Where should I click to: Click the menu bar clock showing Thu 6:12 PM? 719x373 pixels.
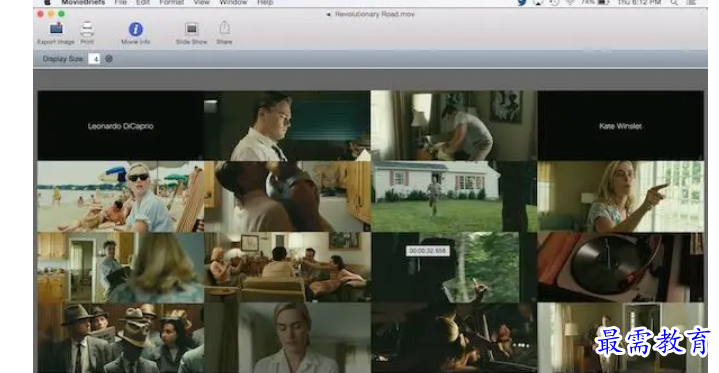coord(639,2)
